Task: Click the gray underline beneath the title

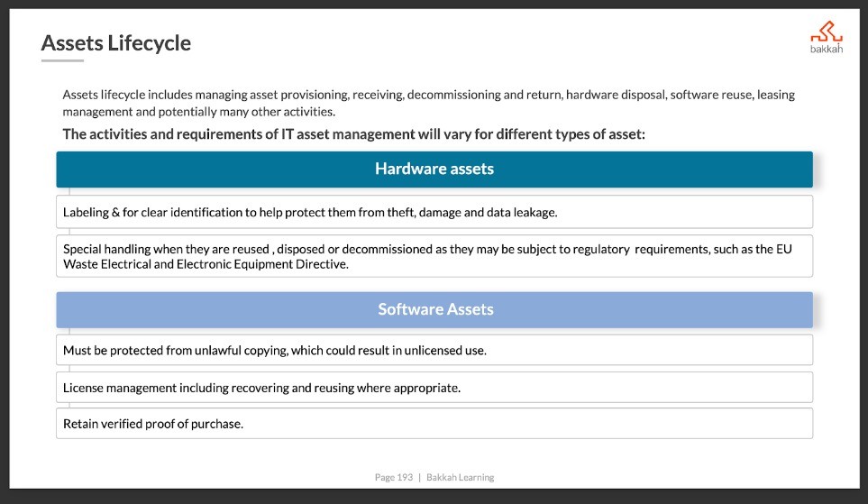Action: click(x=62, y=60)
